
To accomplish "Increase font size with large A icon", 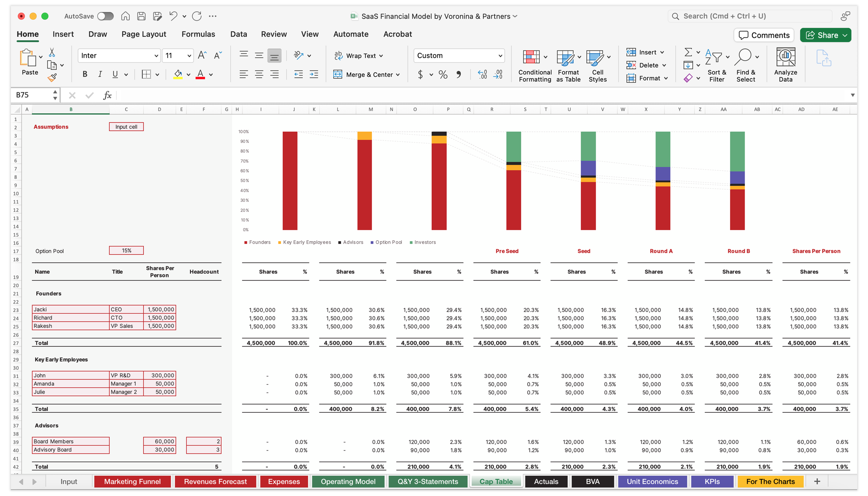I will point(202,55).
